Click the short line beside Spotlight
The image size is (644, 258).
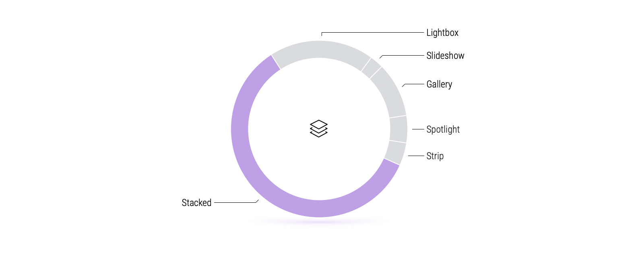pyautogui.click(x=418, y=129)
